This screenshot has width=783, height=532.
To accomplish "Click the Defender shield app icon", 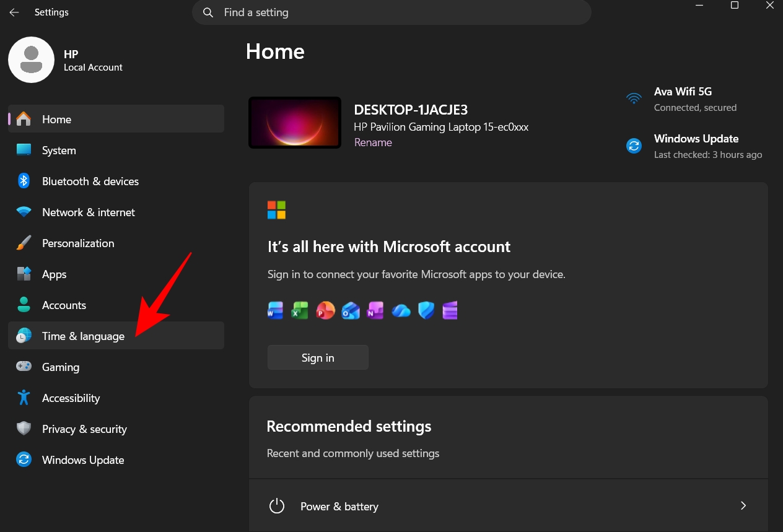I will 426,310.
